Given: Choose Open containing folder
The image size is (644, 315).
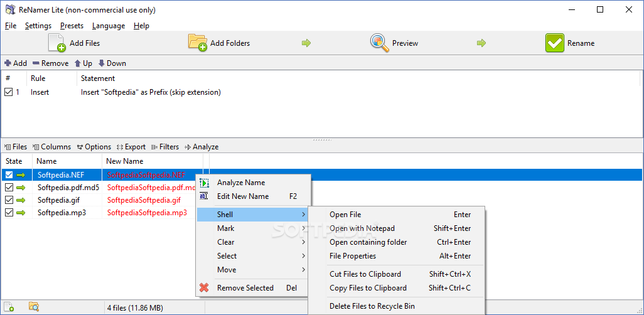Looking at the screenshot, I should (x=397, y=242).
